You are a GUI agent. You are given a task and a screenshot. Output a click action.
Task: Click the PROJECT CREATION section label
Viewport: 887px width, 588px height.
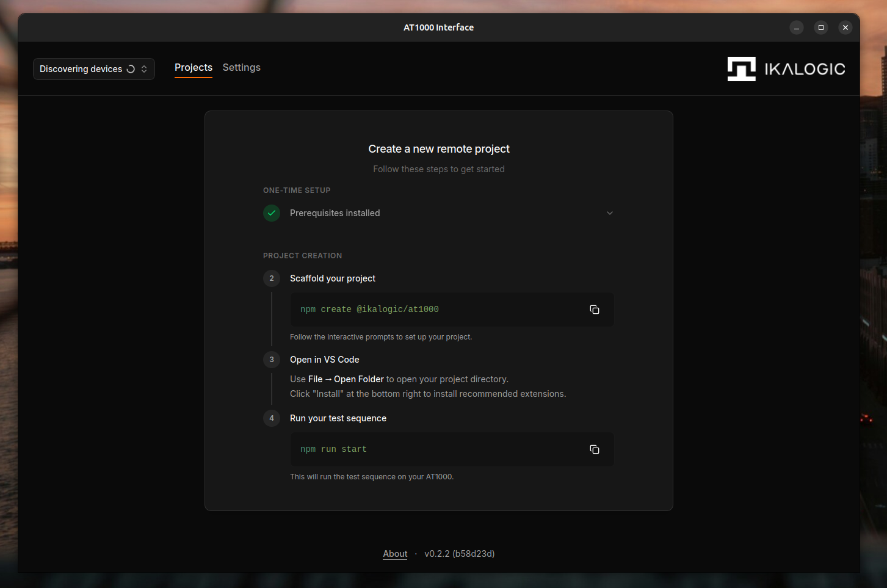pos(303,256)
